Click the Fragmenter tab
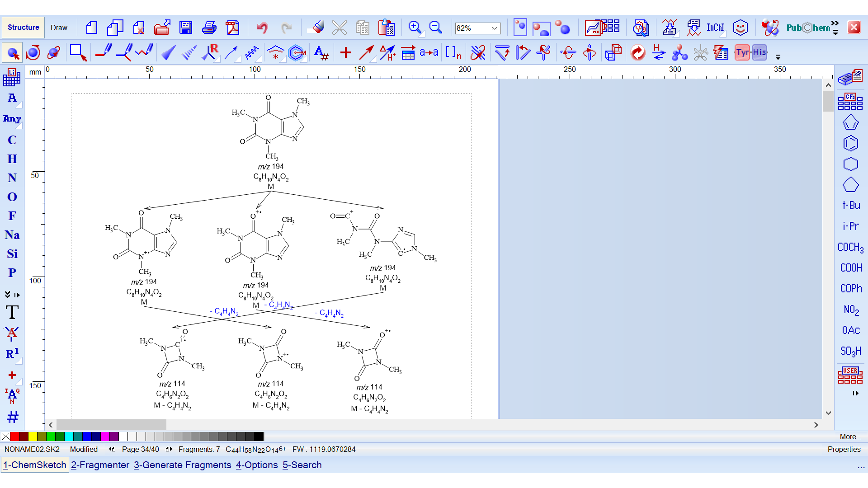Viewport: 868px width, 488px height. click(x=100, y=465)
